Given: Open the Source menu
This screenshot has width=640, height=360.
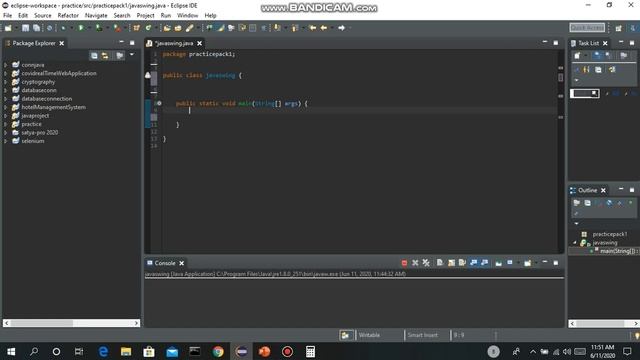Looking at the screenshot, I should click(42, 16).
